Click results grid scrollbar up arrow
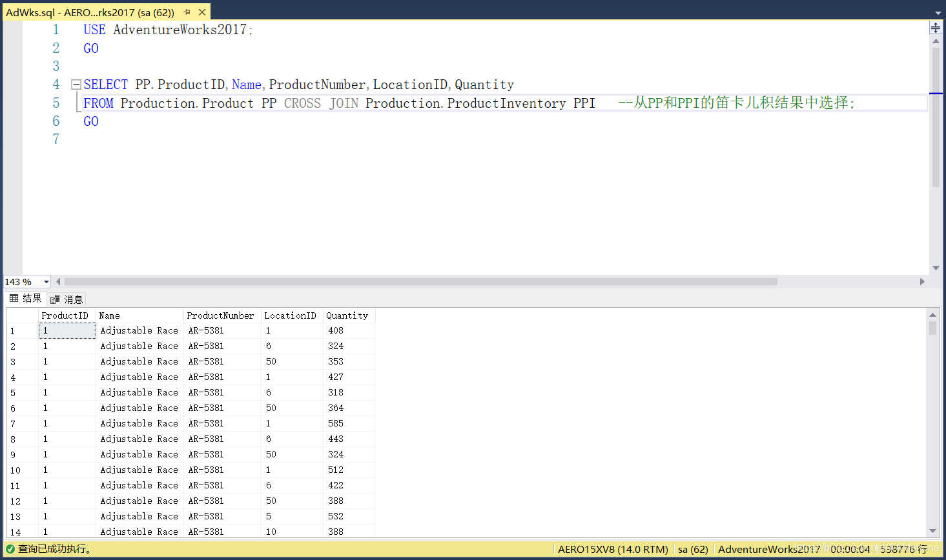 point(932,314)
